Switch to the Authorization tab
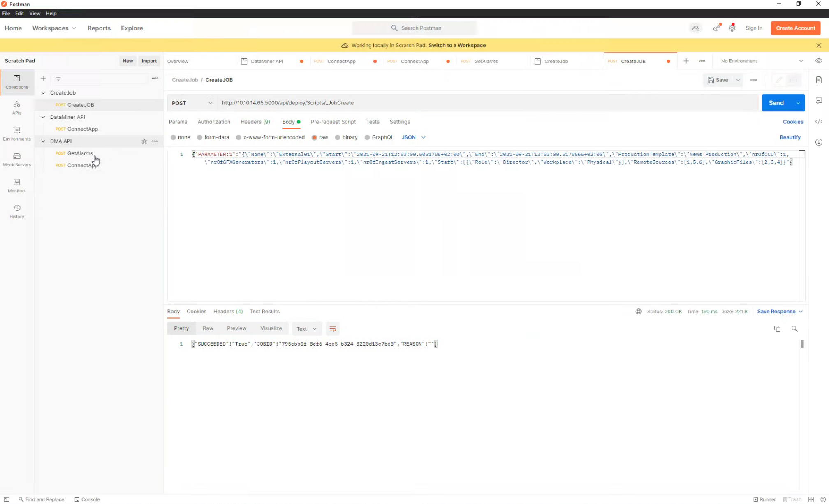 214,122
